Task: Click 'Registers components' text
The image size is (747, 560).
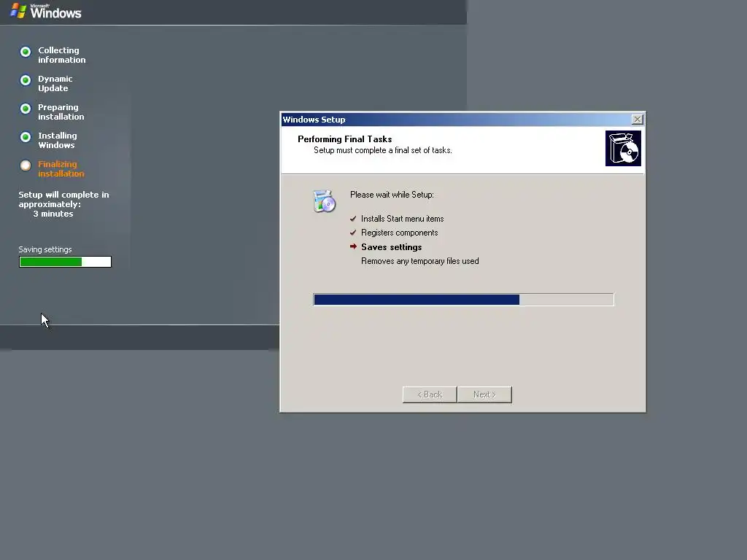Action: pos(400,233)
